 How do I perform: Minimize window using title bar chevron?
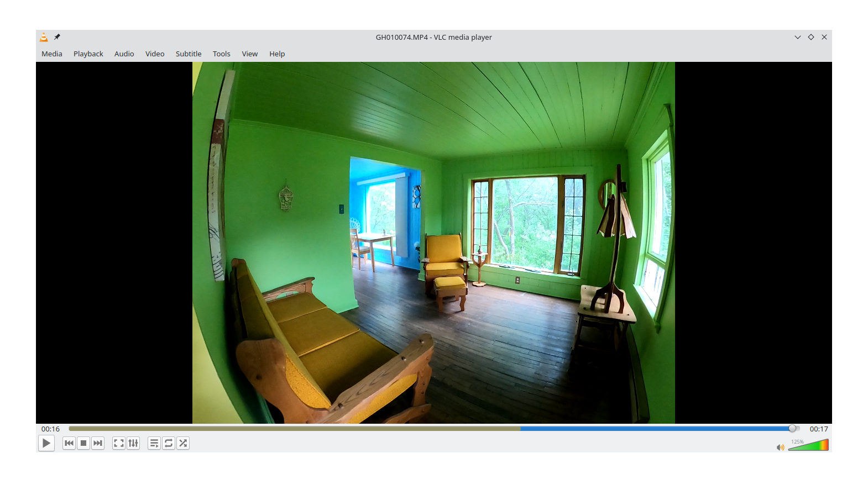coord(798,37)
